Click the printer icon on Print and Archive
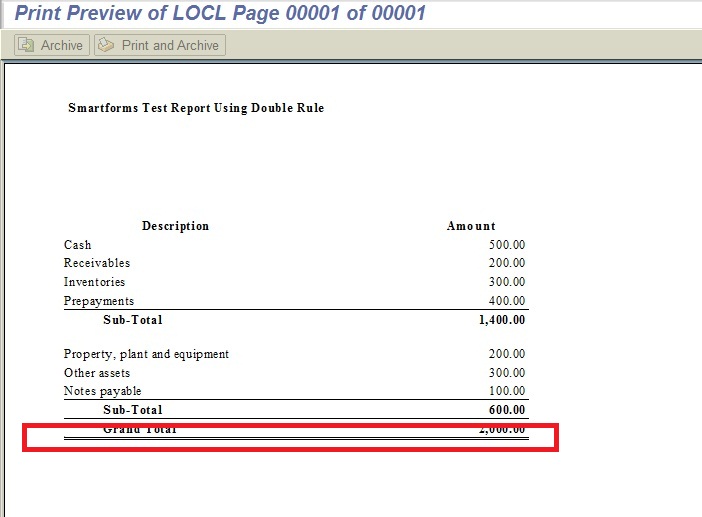This screenshot has width=702, height=517. point(106,45)
